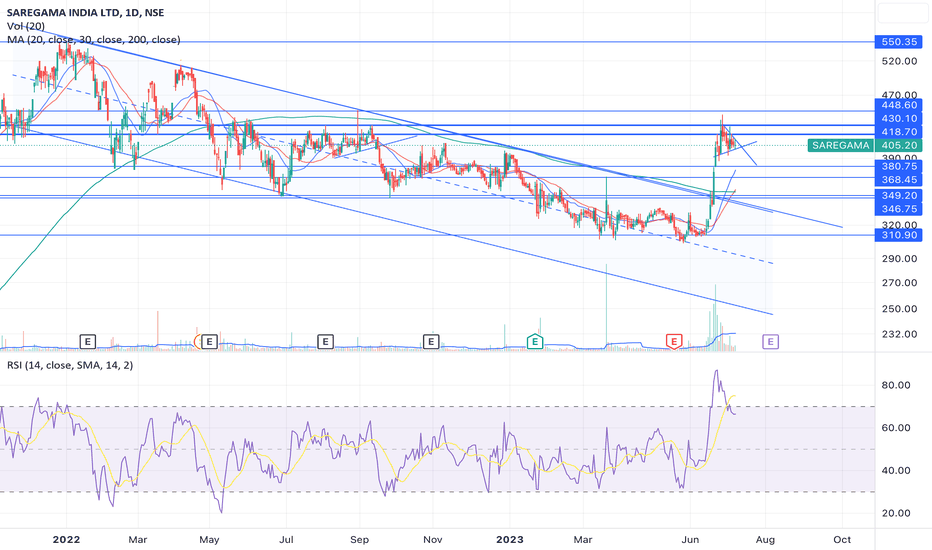Click the 250.00 price axis value
The image size is (932, 550).
tap(899, 309)
